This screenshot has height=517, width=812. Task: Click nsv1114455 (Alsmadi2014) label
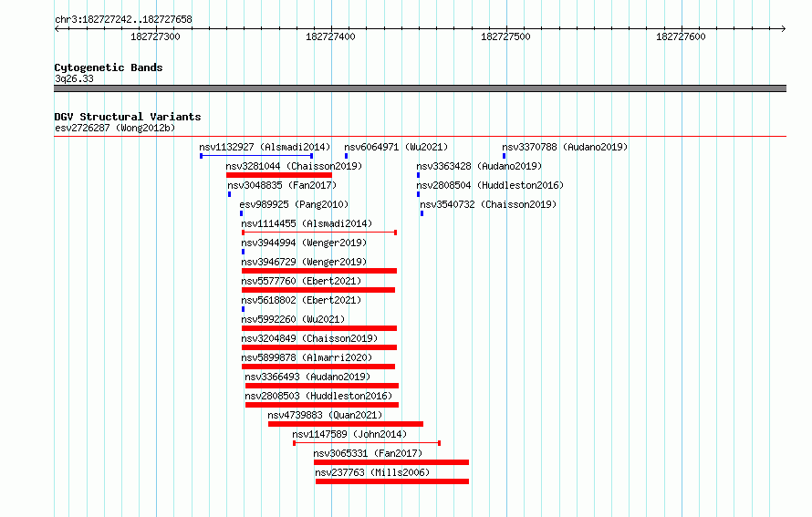click(x=307, y=223)
